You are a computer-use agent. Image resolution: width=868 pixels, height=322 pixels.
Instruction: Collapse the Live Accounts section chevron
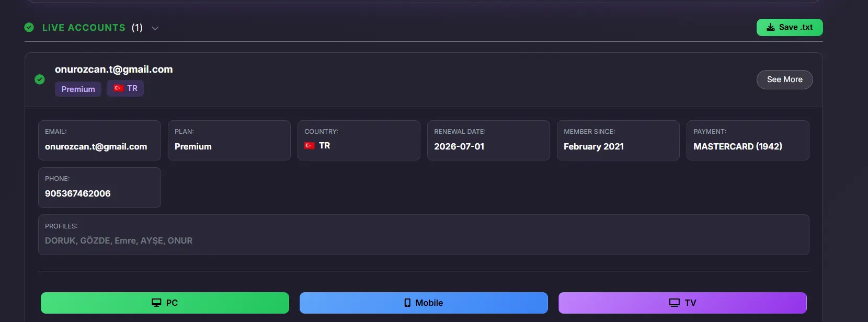[x=155, y=28]
